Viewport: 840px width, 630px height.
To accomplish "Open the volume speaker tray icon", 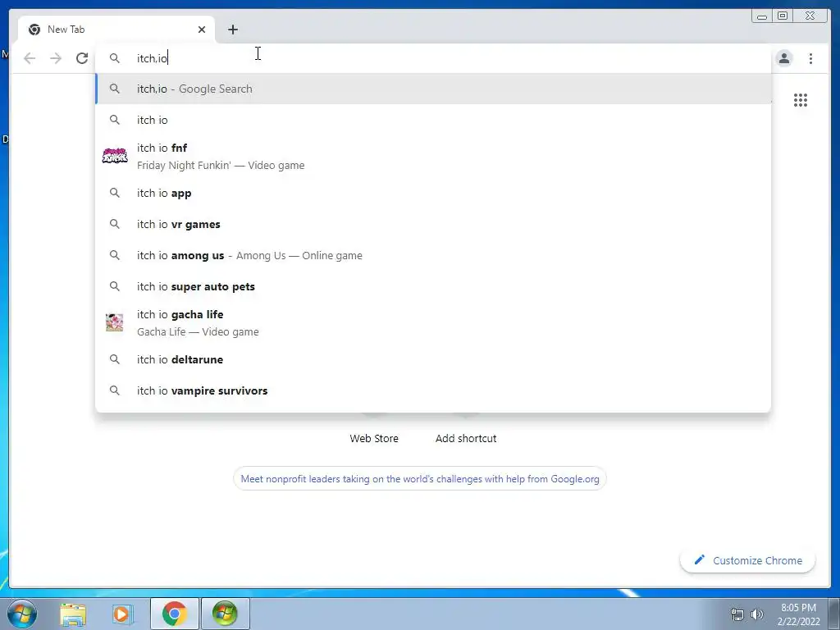I will click(757, 614).
